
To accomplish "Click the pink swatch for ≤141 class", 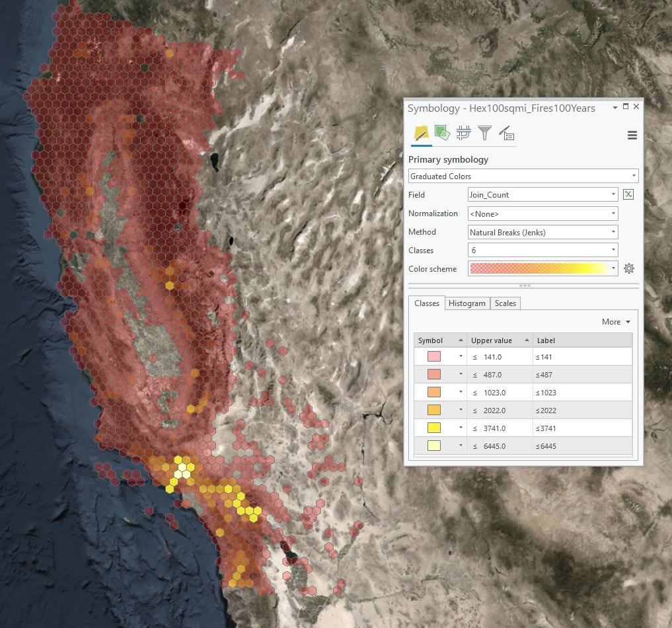I will 433,356.
